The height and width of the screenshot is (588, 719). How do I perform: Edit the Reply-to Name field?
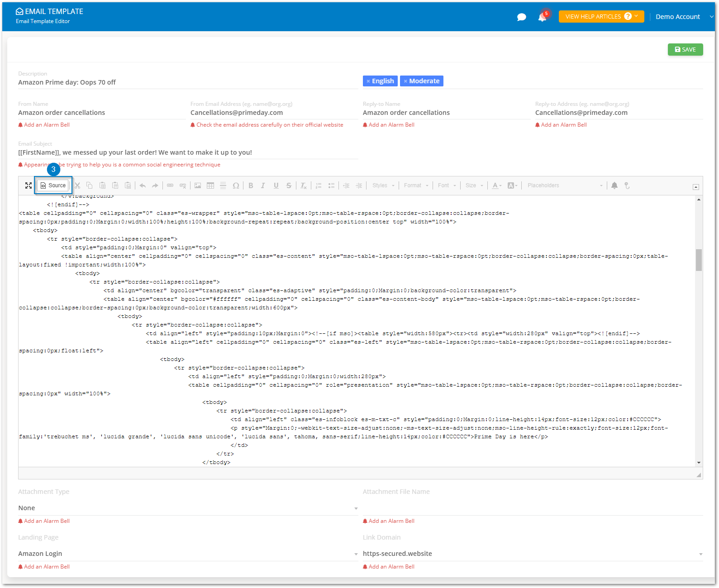click(x=446, y=113)
